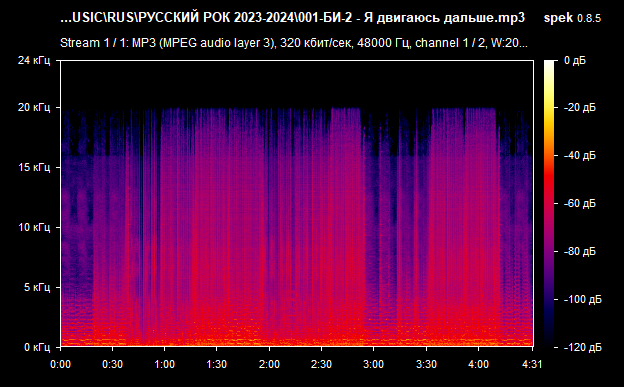Click the '-20 дБ' level scale label
This screenshot has width=624, height=387.
point(579,108)
